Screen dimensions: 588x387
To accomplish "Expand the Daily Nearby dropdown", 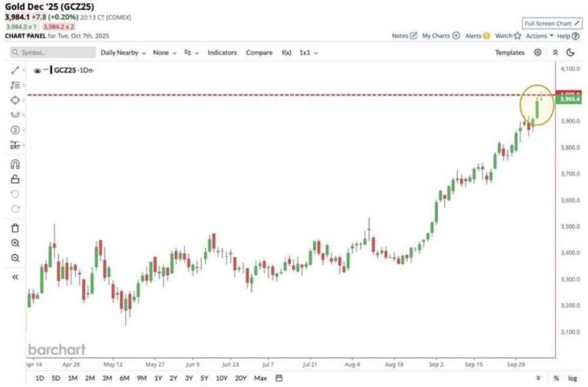I will point(123,53).
